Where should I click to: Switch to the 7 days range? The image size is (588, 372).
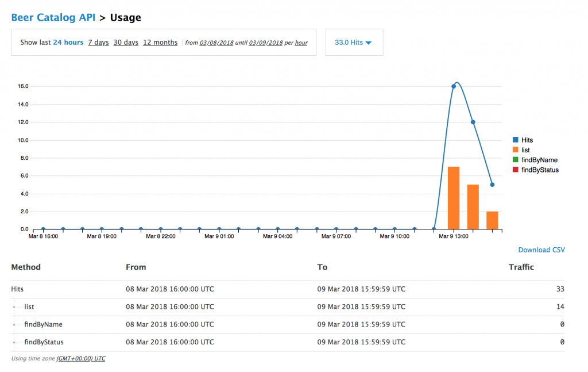(98, 43)
